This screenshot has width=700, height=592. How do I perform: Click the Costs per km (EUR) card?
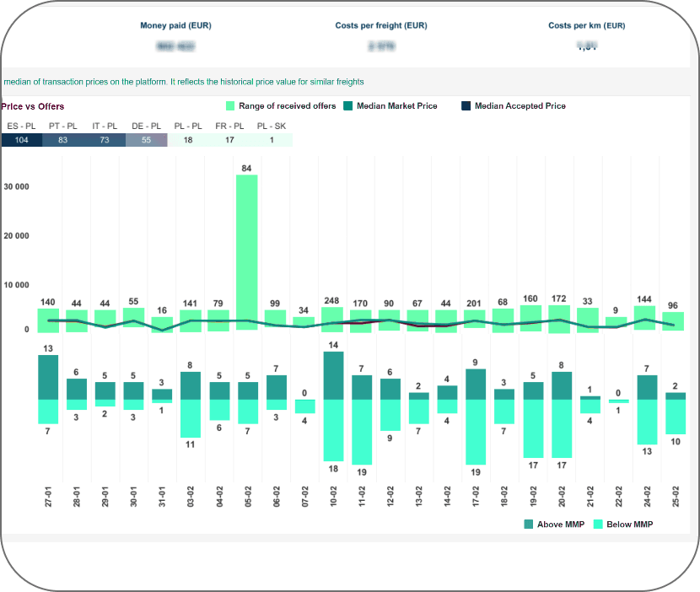586,37
